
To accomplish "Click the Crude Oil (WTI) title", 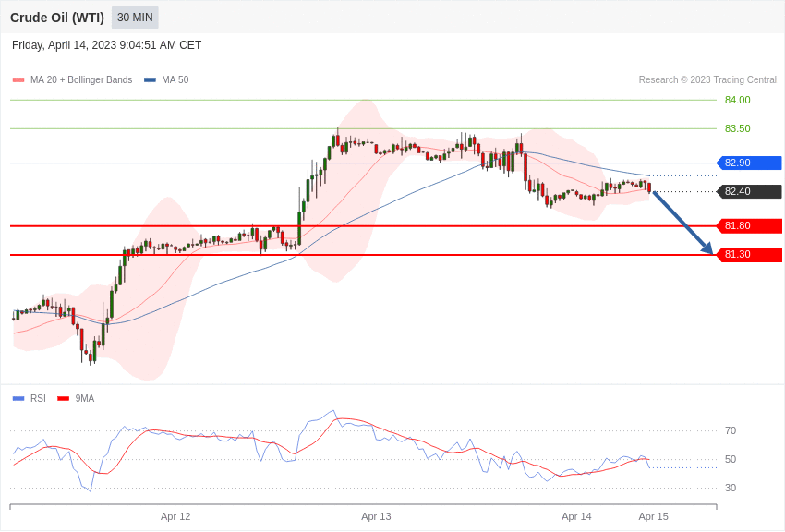I will (57, 18).
